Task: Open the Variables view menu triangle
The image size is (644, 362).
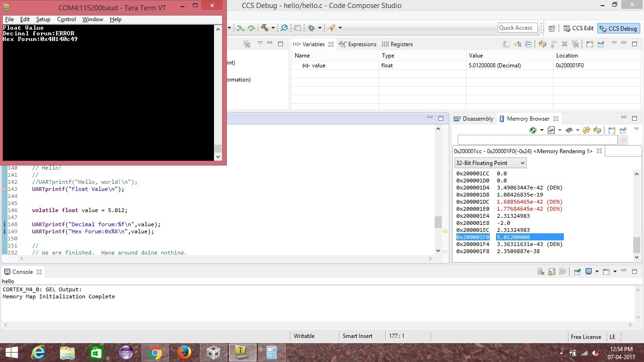Action: [614, 43]
